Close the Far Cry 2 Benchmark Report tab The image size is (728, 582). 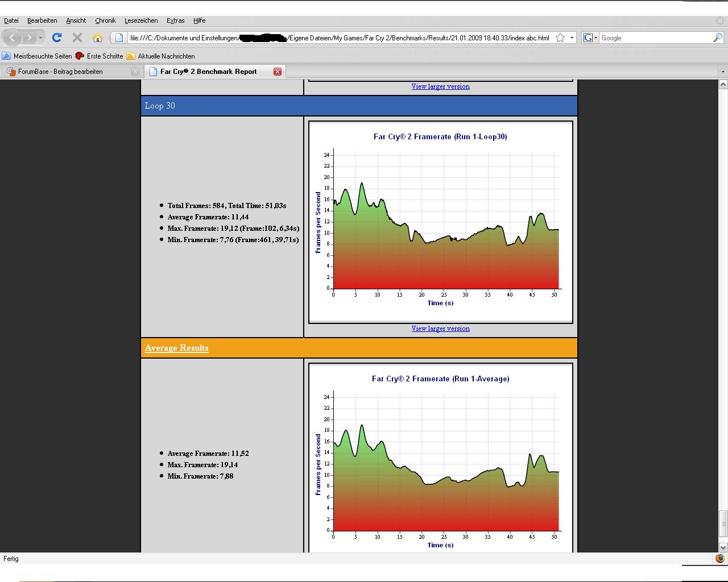point(278,72)
